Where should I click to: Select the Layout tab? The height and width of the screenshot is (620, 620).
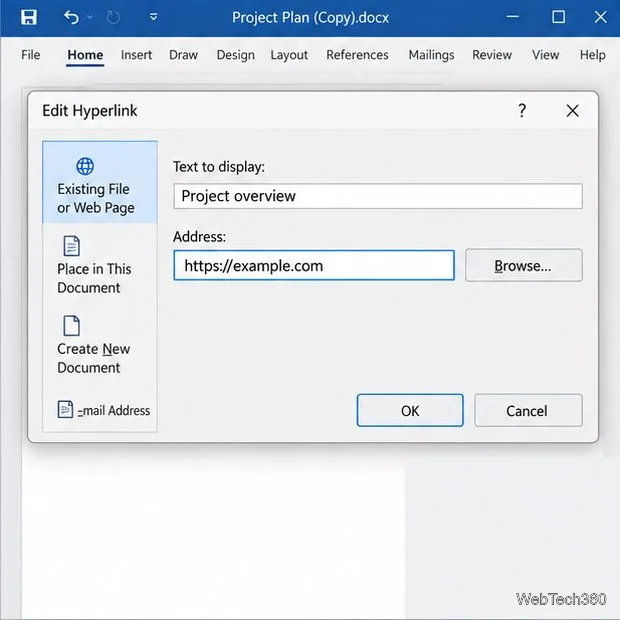[x=289, y=55]
